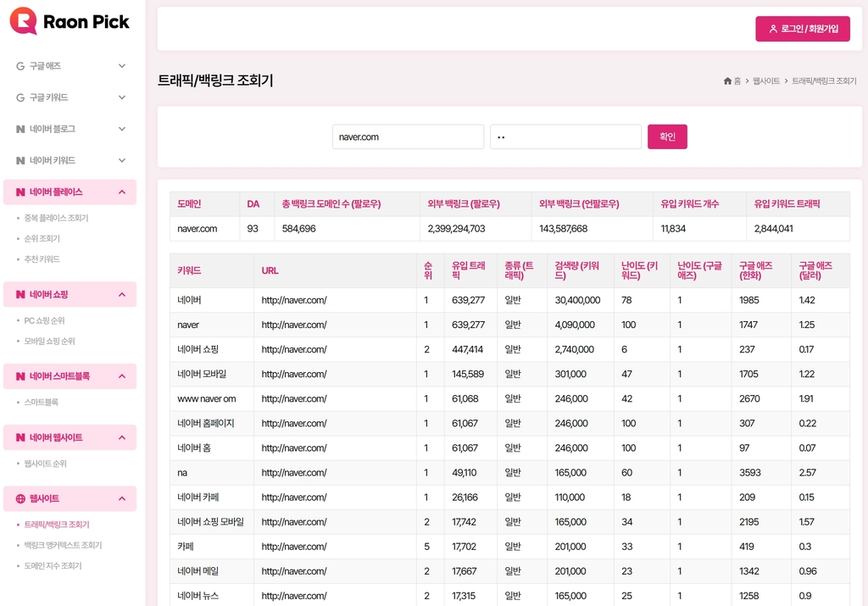Click the Naver N icon beside 네이버 블로그
Viewport: 868px width, 606px height.
20,129
